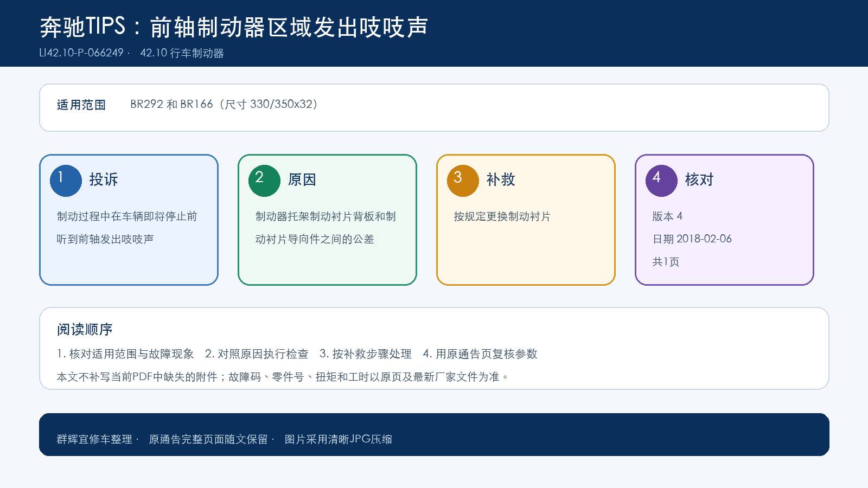Click step 2. 对照原因执行检查
868x488 pixels.
pos(257,354)
